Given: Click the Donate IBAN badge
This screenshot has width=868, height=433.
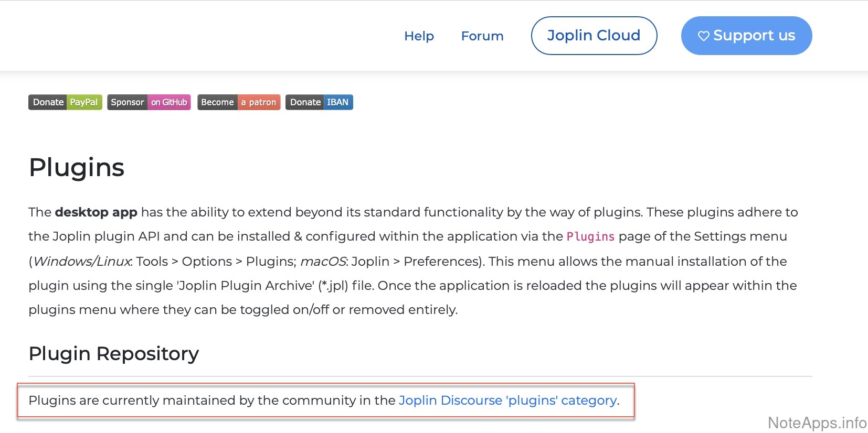Looking at the screenshot, I should (319, 102).
